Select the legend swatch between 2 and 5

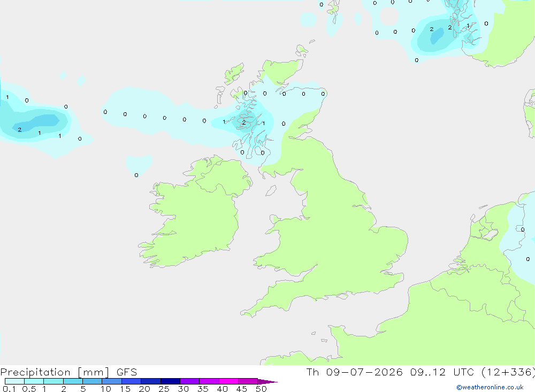click(73, 381)
